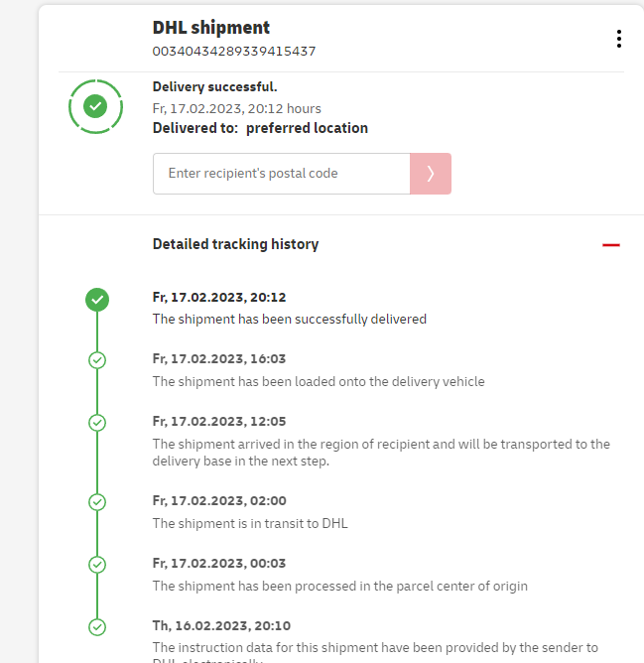Click the checkmark marker for 16:03 entry
The height and width of the screenshot is (663, 644).
pyautogui.click(x=96, y=360)
